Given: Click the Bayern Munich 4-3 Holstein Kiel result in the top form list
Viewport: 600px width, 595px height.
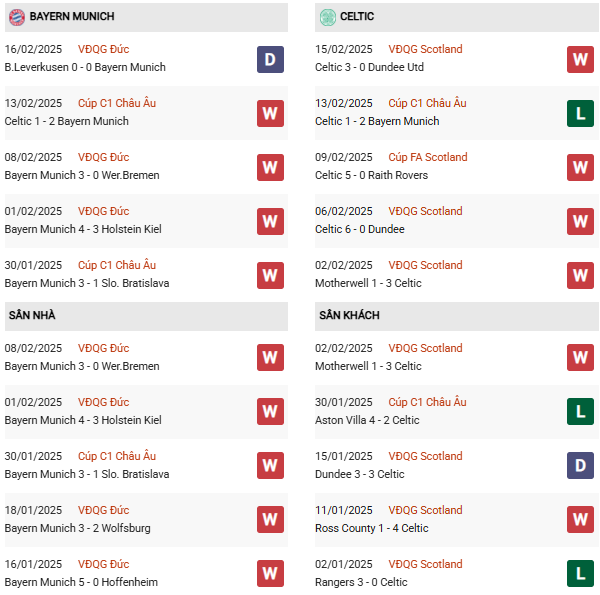Looking at the screenshot, I should (83, 229).
